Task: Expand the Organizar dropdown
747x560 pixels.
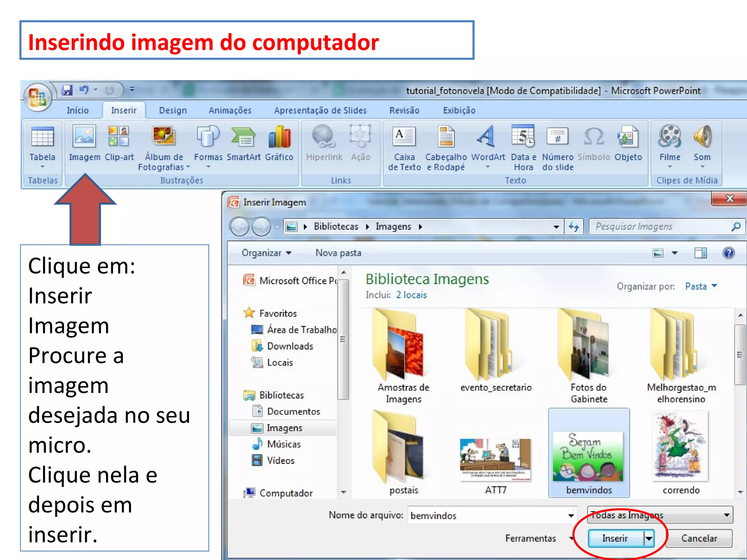Action: 266,253
